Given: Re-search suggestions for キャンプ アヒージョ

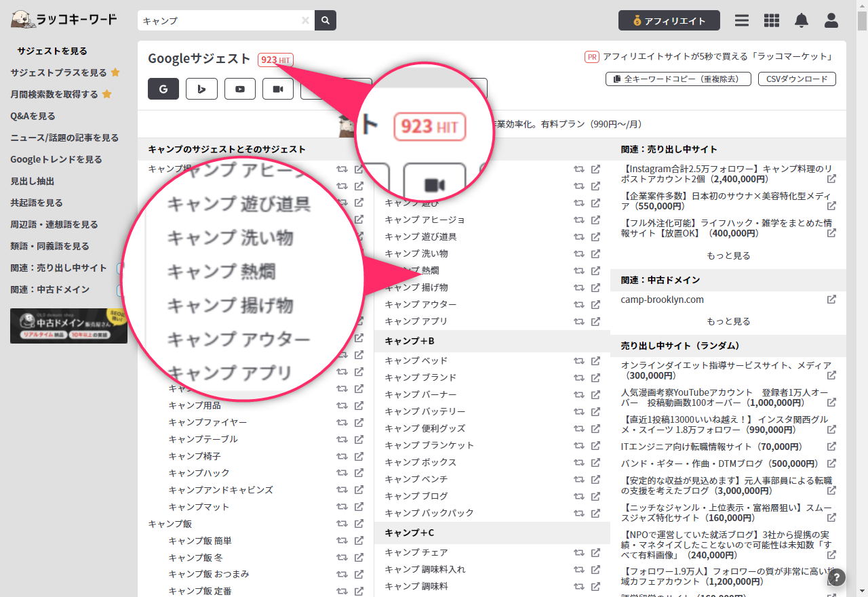Looking at the screenshot, I should [579, 220].
